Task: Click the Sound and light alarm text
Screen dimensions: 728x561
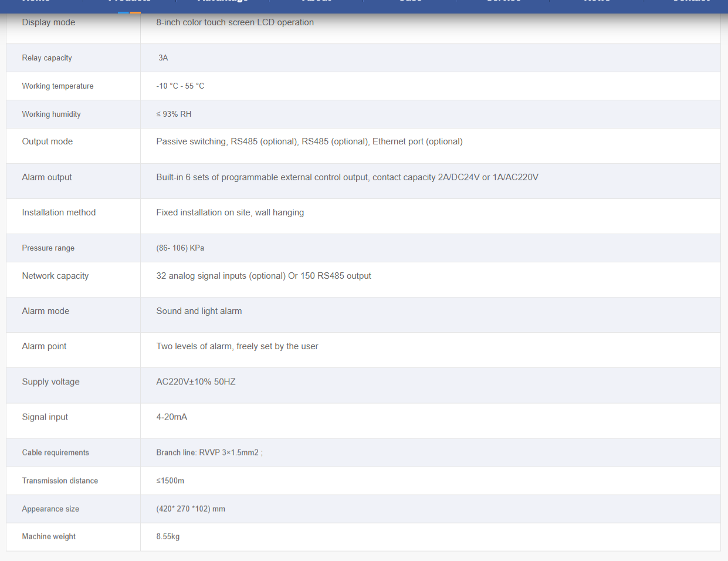Action: (199, 311)
